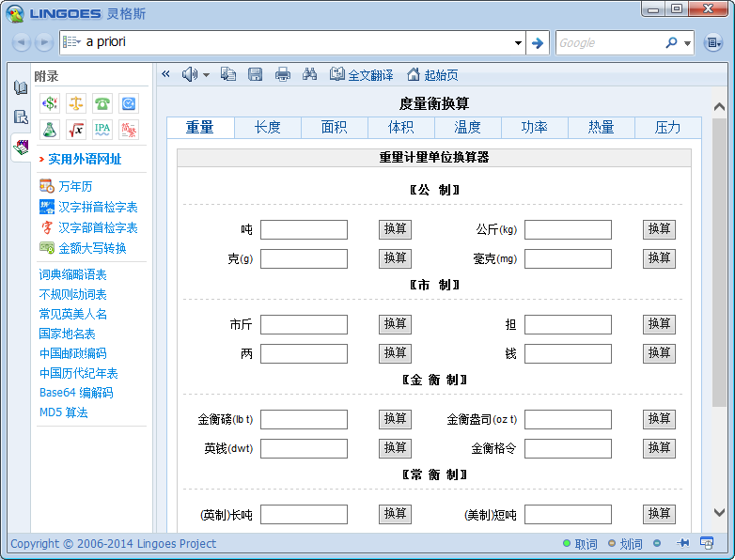Select the 功率 power tab

tap(535, 128)
